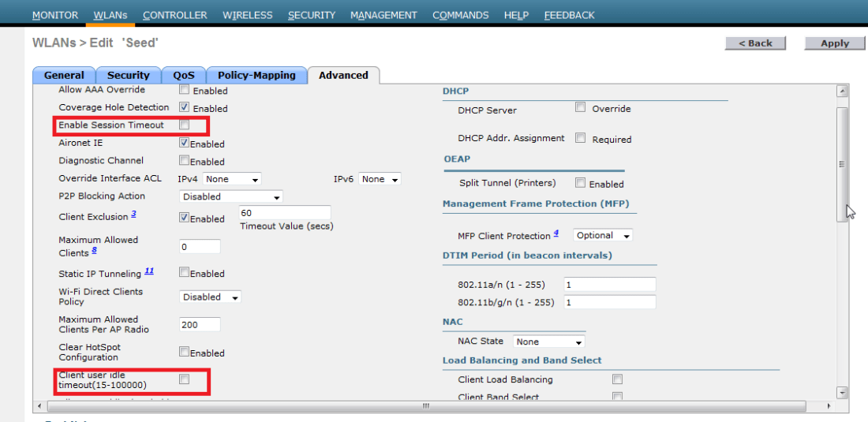The image size is (868, 422).
Task: Open Wi-Fi Direct Clients Policy dropdown
Action: click(211, 297)
